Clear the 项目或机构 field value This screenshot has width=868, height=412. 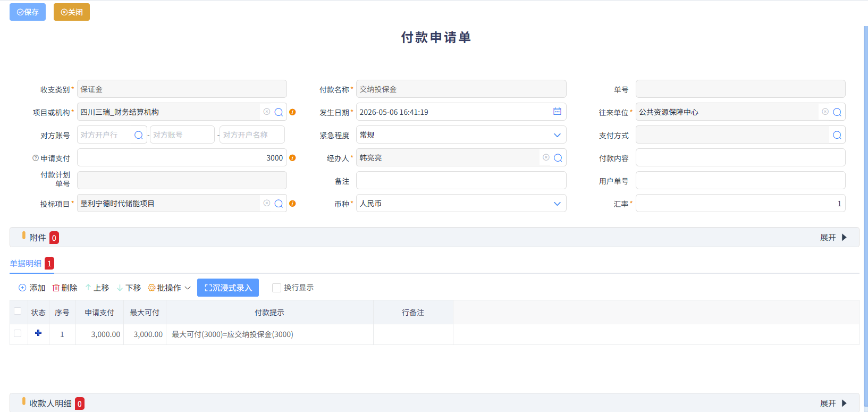click(x=267, y=112)
